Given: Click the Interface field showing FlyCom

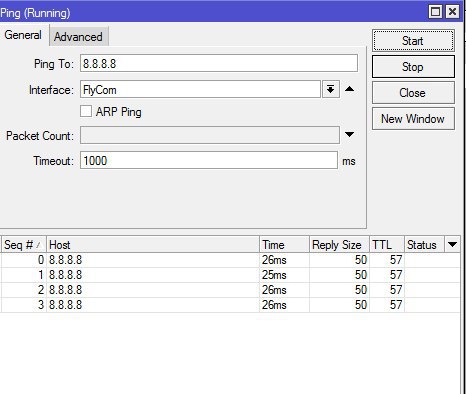Looking at the screenshot, I should (200, 89).
